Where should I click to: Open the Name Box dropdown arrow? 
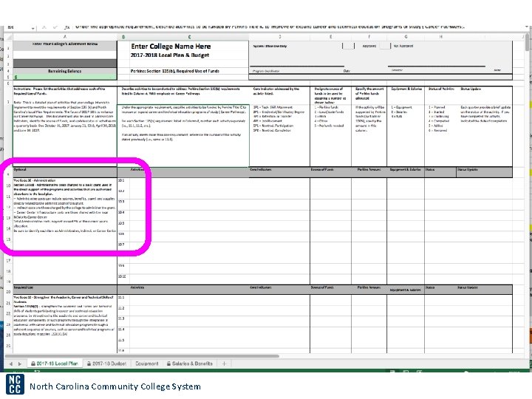coord(33,27)
